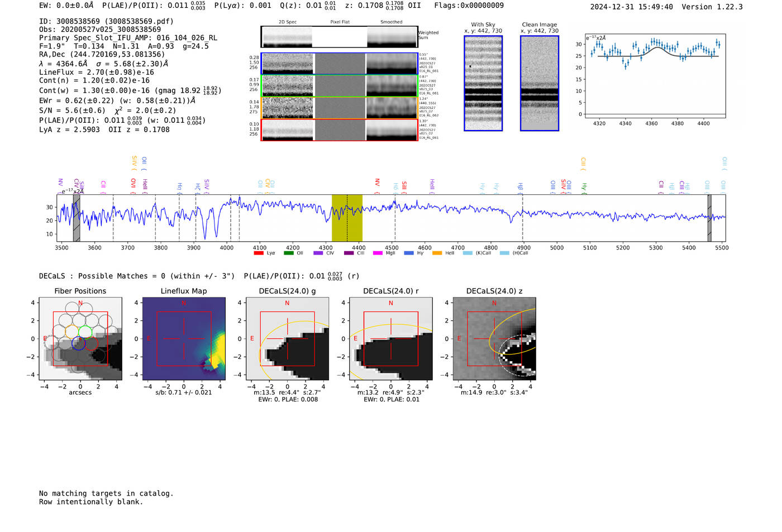Viewport: 782px width, 532px height.
Task: Click the 'm:14.9 re:3.0" s:3.4"' caption
Action: [x=494, y=392]
